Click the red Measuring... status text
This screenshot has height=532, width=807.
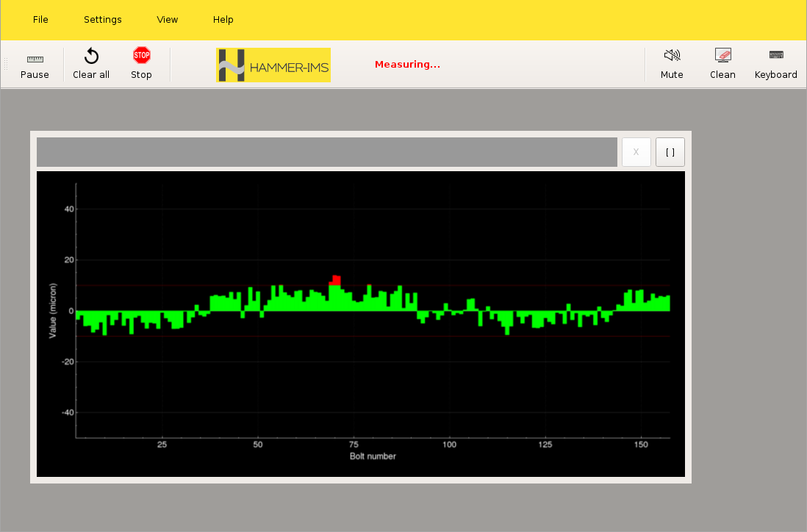(x=407, y=65)
